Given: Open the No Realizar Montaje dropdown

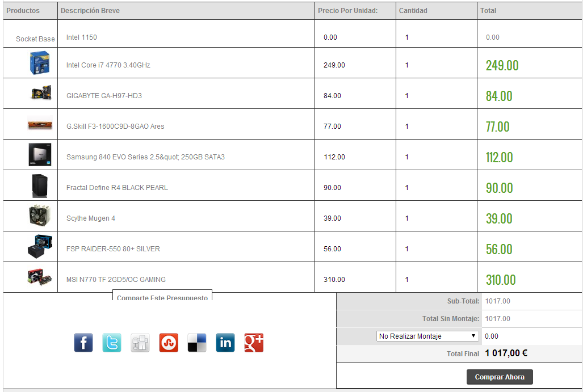Looking at the screenshot, I should point(427,336).
